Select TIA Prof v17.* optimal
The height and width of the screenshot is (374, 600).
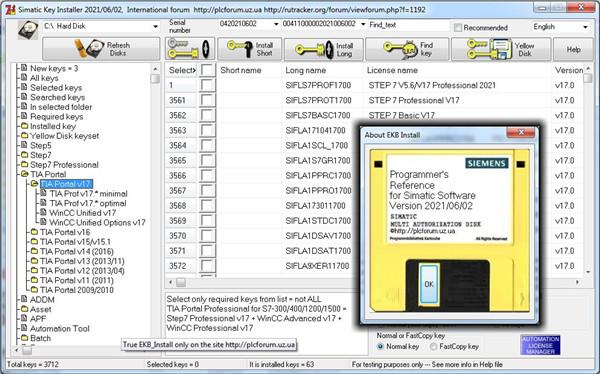pyautogui.click(x=88, y=203)
